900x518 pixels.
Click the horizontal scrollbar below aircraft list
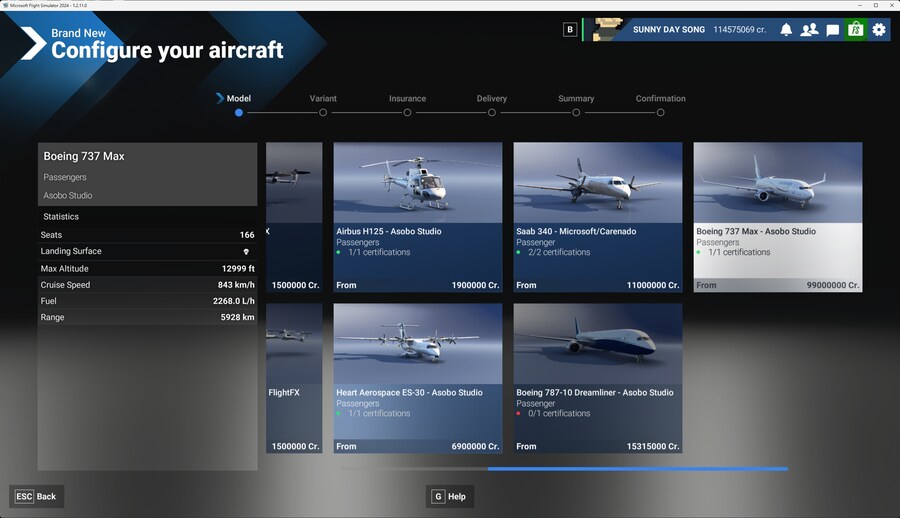click(x=637, y=468)
